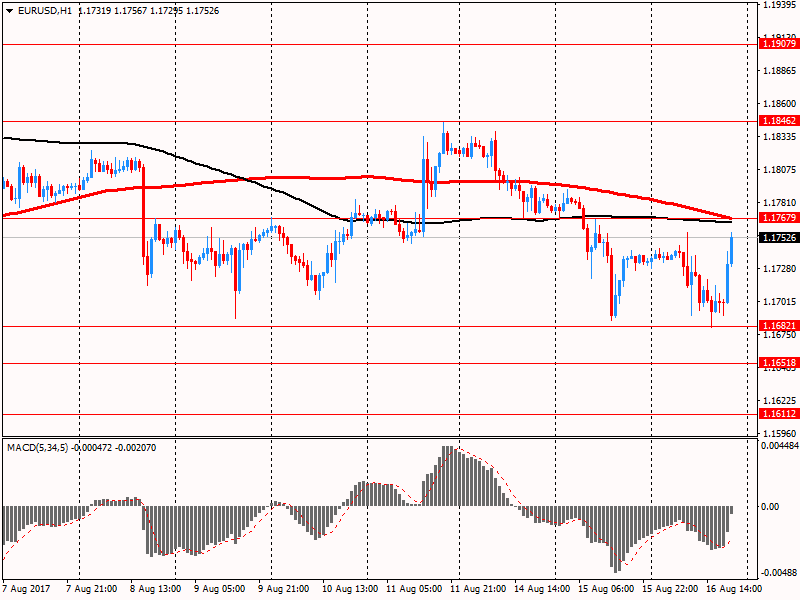
Task: Click the 1.18600 price scale value
Action: (780, 104)
